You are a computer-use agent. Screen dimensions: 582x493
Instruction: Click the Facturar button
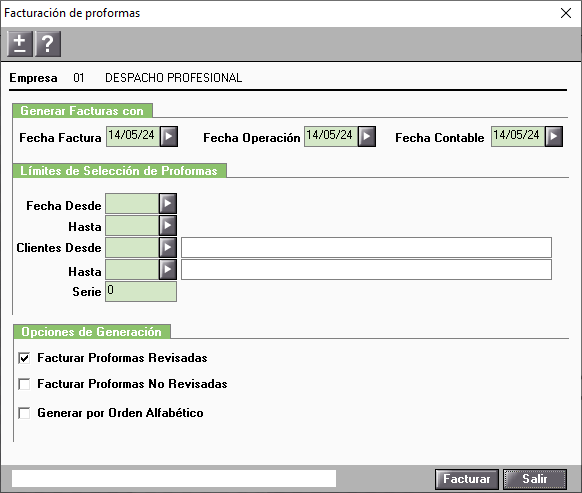point(467,479)
